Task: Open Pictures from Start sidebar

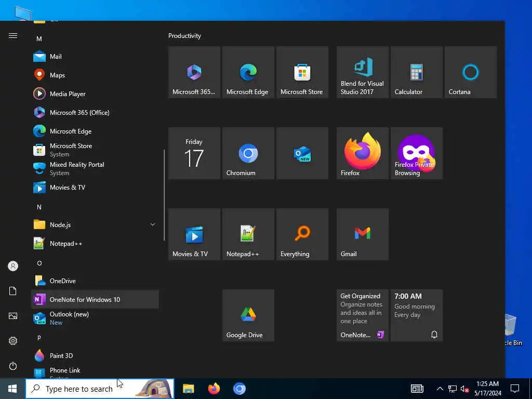Action: tap(13, 316)
